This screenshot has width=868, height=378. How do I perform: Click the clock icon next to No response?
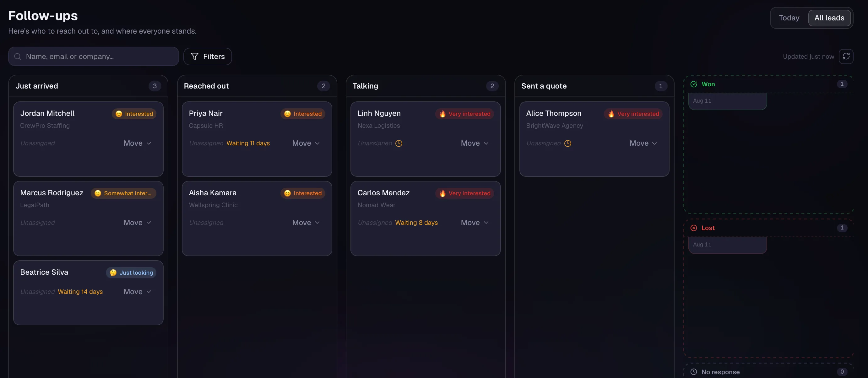tap(693, 372)
